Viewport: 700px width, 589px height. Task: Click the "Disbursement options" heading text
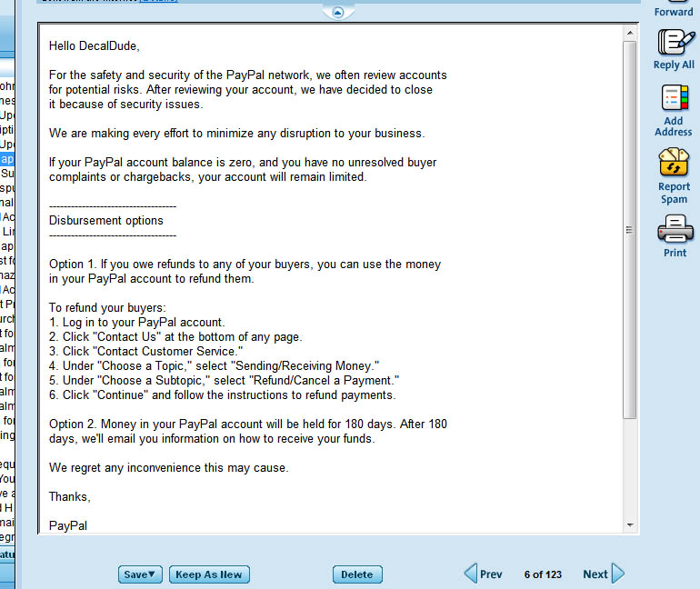(x=106, y=220)
